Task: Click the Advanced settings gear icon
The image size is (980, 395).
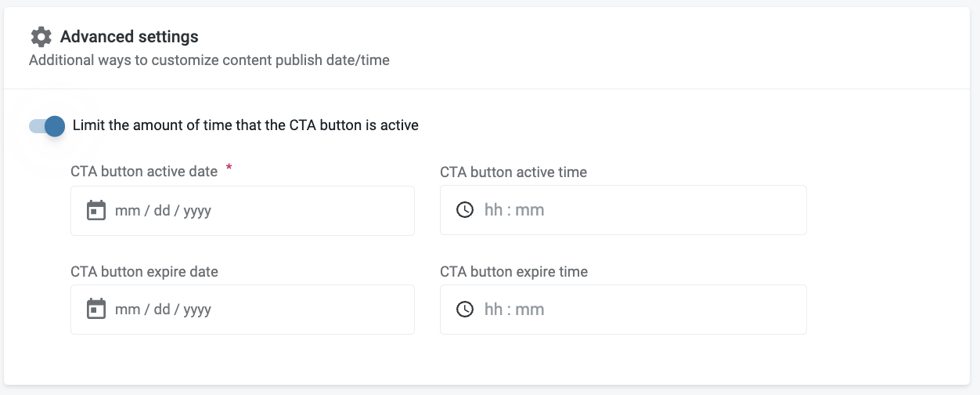Action: tap(41, 37)
